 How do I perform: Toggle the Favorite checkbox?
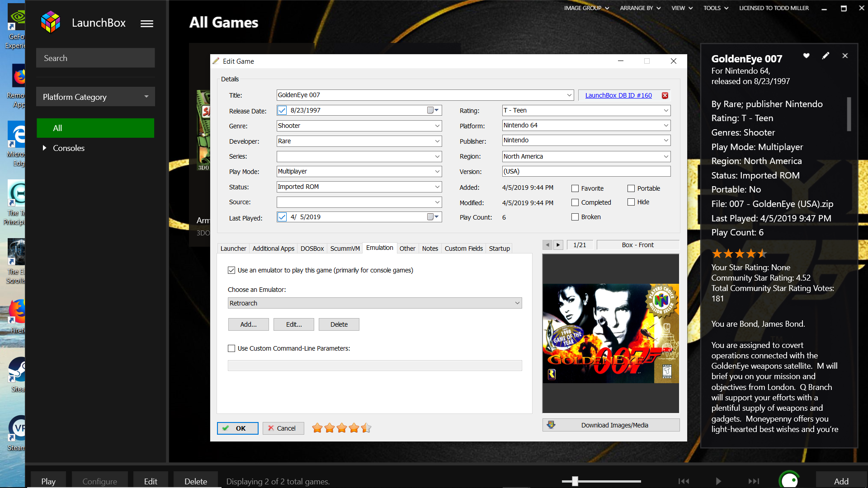point(575,188)
